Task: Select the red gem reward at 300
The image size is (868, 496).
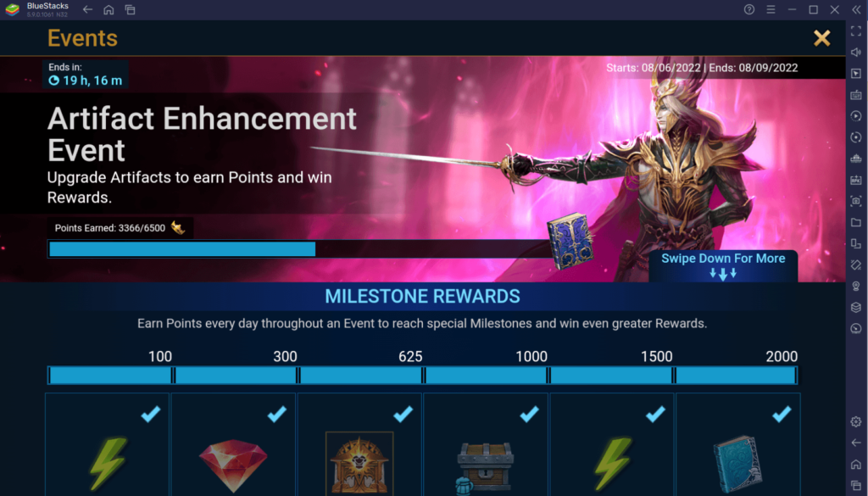Action: coord(233,465)
